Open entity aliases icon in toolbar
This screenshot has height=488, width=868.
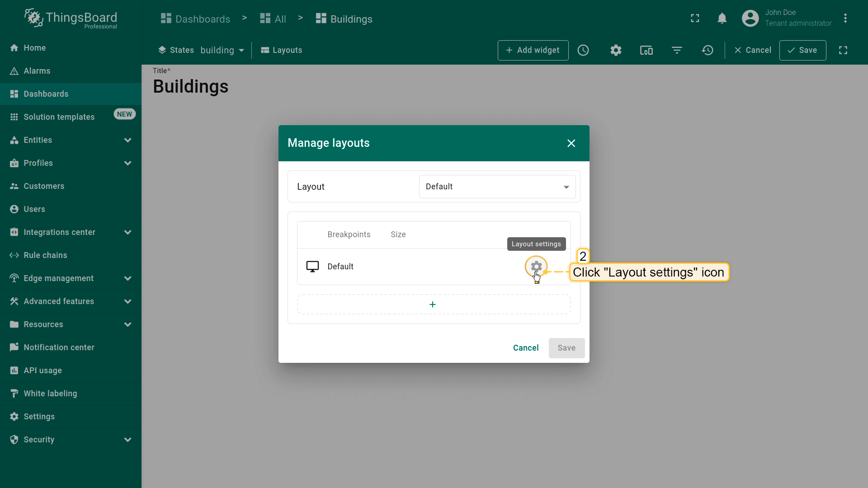point(646,50)
